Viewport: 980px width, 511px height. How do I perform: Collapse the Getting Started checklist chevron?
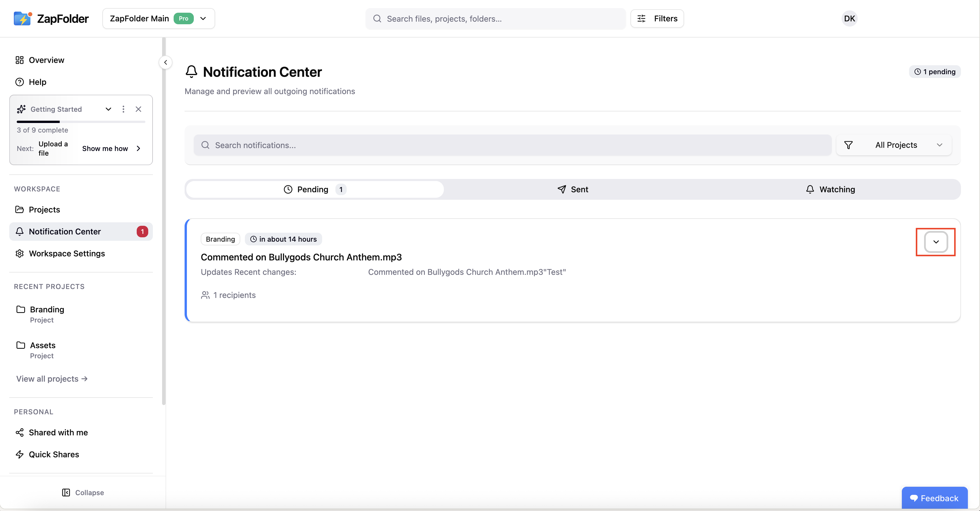[x=108, y=109]
